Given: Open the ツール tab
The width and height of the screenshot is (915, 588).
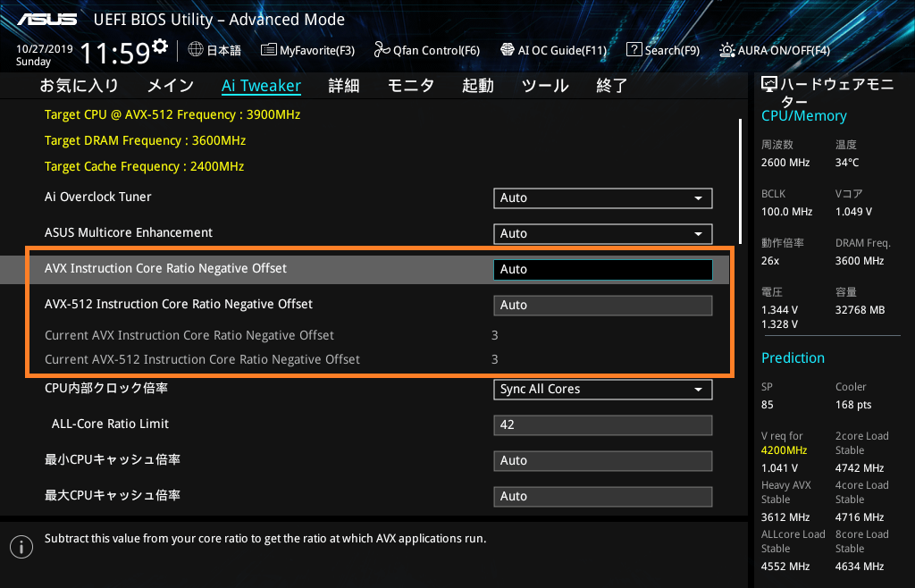Looking at the screenshot, I should click(545, 86).
